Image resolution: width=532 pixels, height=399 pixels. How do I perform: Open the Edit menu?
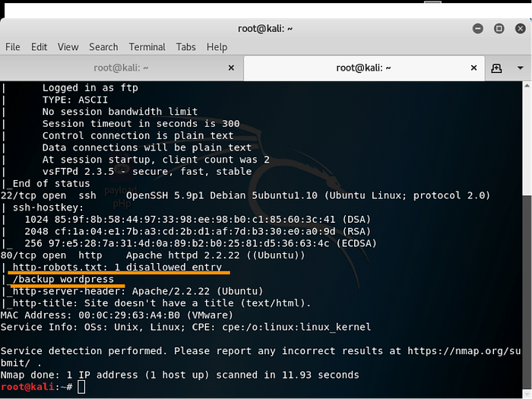coord(40,47)
